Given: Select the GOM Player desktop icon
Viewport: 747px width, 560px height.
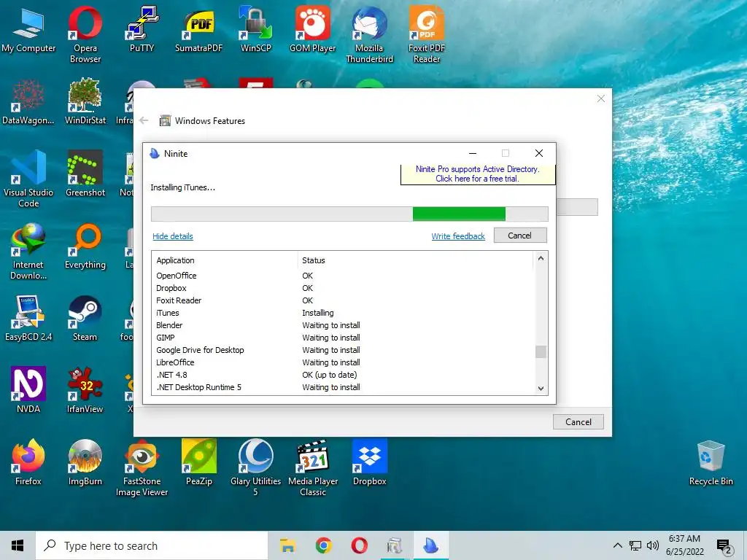Looking at the screenshot, I should (312, 29).
